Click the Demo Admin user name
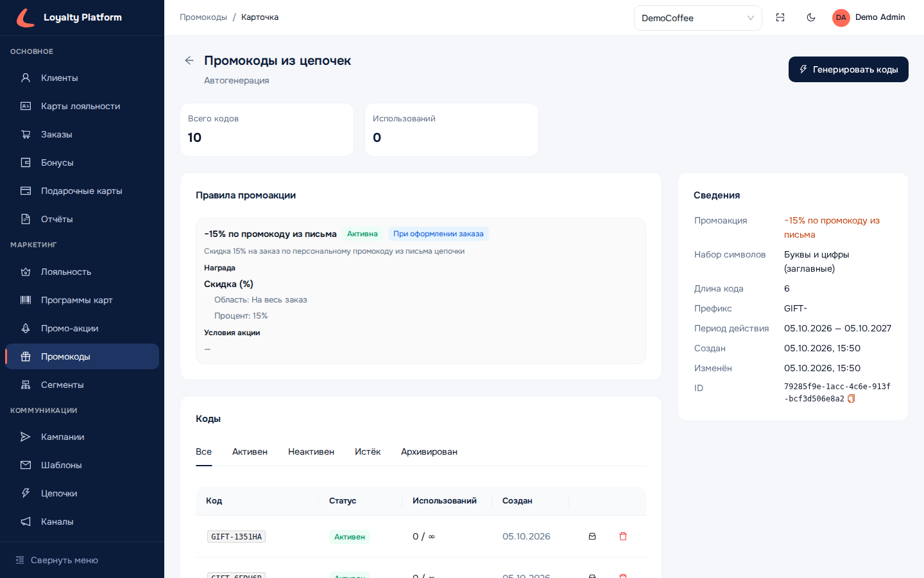This screenshot has width=924, height=578. 880,17
